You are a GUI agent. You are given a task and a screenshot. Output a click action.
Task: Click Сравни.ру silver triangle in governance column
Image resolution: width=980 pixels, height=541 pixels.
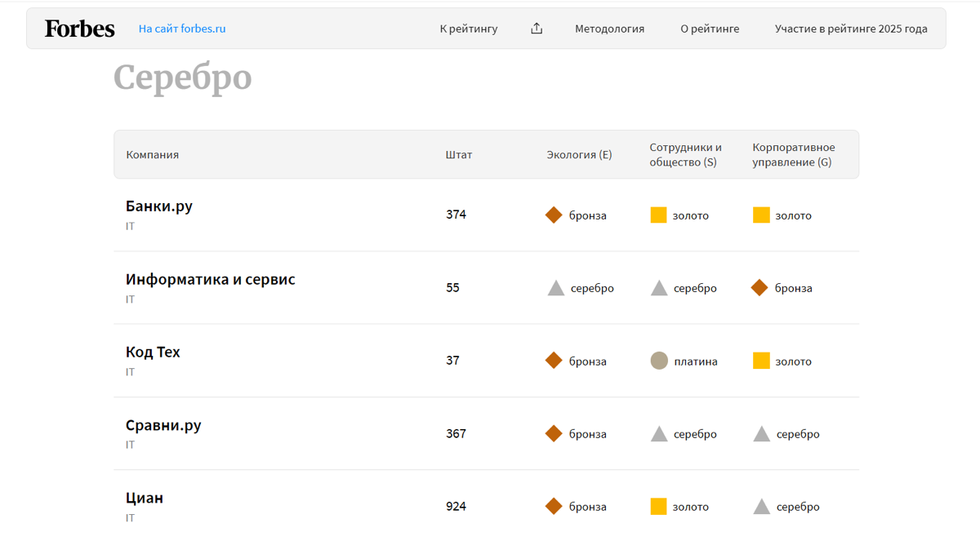point(762,433)
